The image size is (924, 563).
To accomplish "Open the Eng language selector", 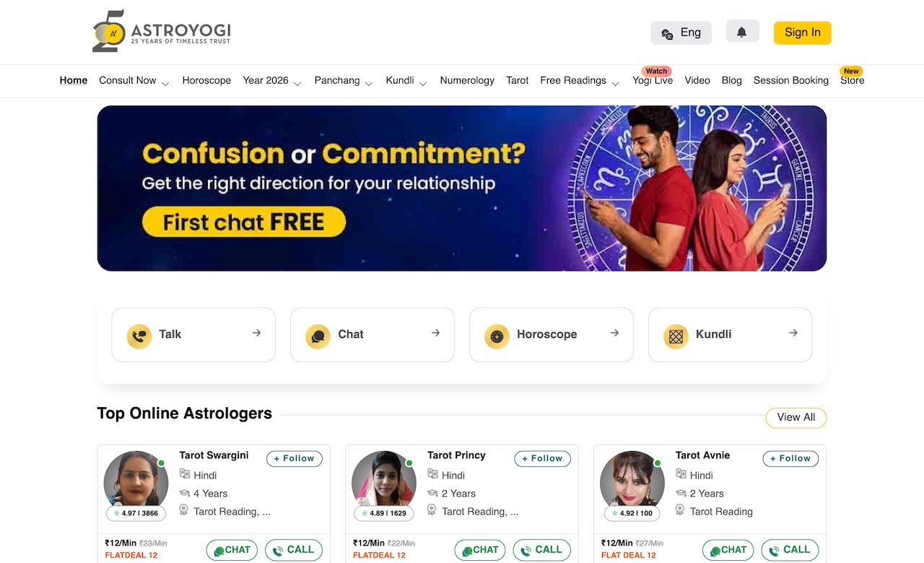I will point(681,32).
